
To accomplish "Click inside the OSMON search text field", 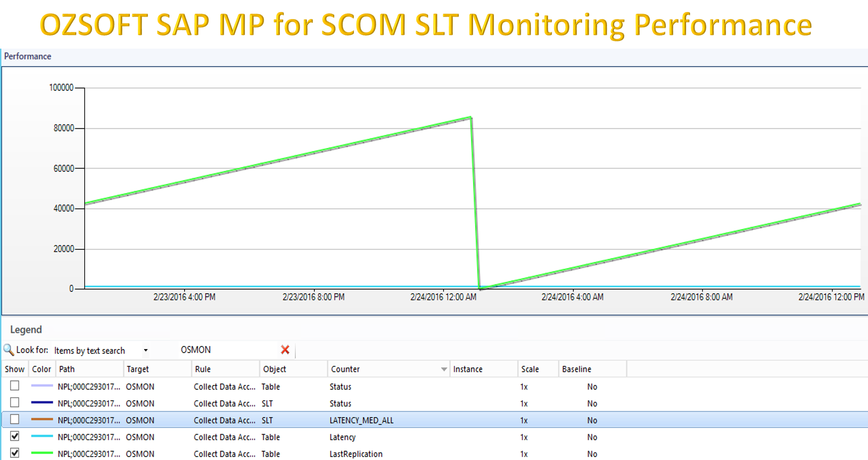I will pyautogui.click(x=218, y=350).
